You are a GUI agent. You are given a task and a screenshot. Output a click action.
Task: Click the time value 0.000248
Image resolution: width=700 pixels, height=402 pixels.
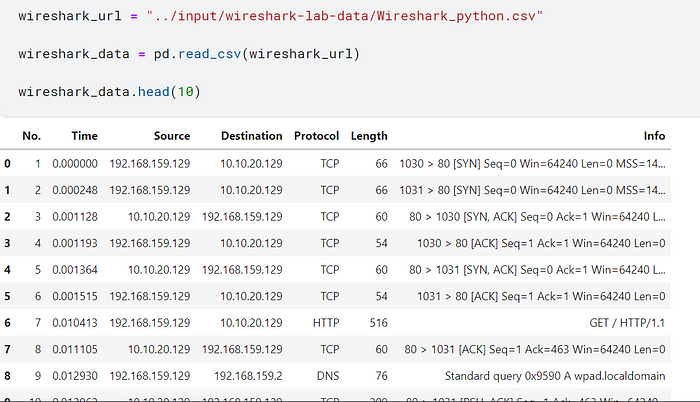(x=75, y=190)
